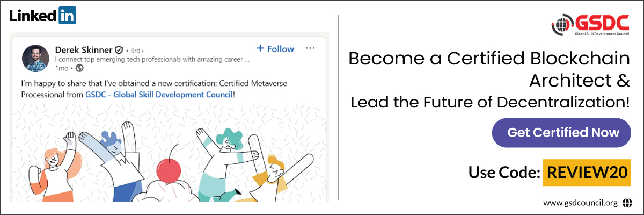Click the verified shield badge beside Derek Skinner

pyautogui.click(x=120, y=49)
